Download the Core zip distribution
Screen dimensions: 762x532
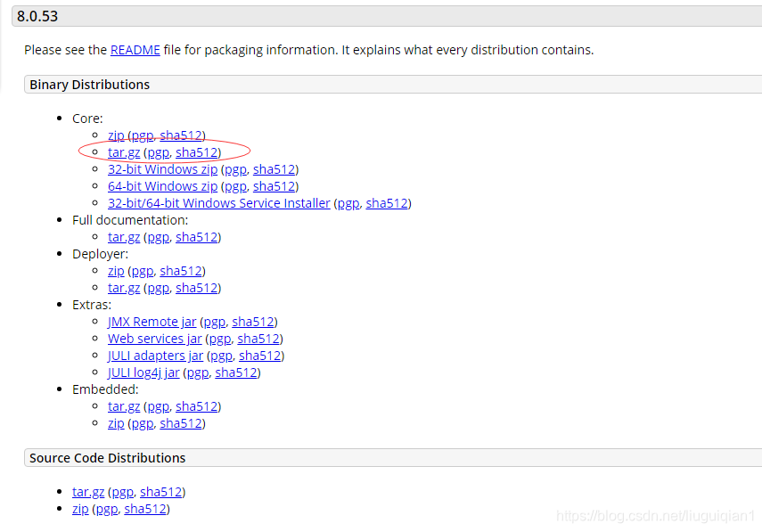tap(116, 135)
